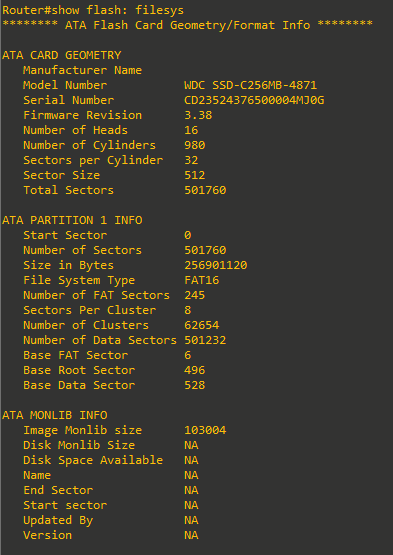Select the data sectors value '501232'

pos(205,340)
